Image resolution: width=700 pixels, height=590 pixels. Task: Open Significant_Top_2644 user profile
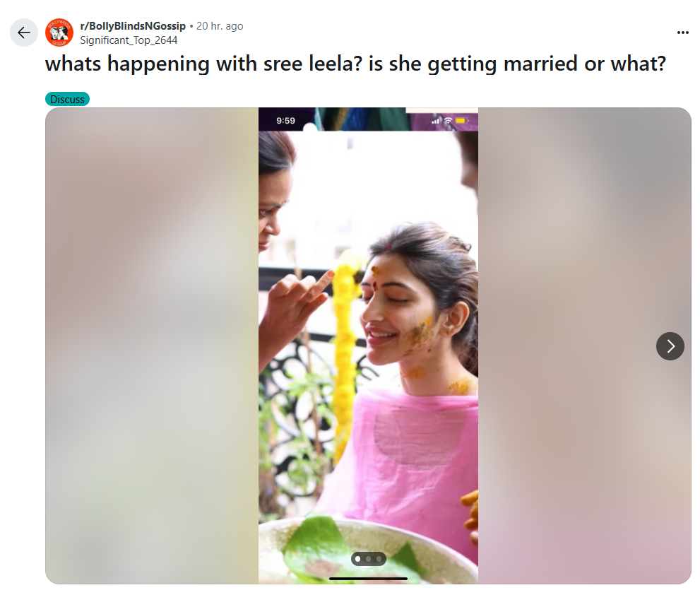pyautogui.click(x=129, y=40)
